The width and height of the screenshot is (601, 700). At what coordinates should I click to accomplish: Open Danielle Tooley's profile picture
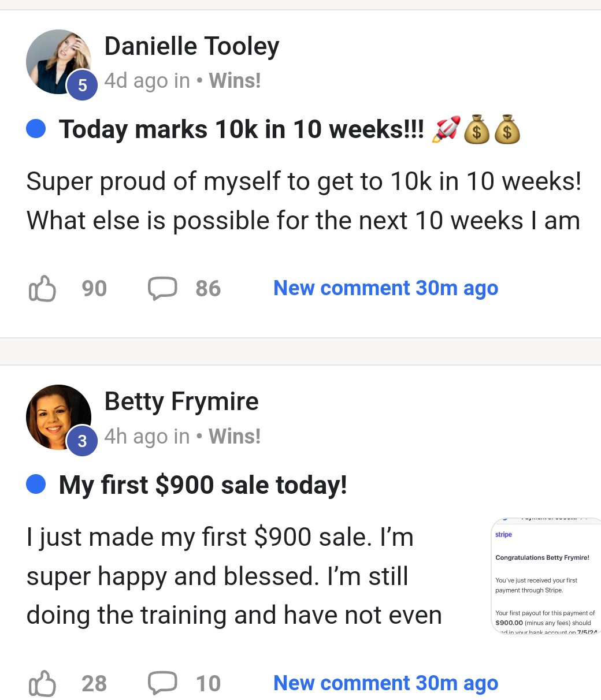[x=57, y=59]
